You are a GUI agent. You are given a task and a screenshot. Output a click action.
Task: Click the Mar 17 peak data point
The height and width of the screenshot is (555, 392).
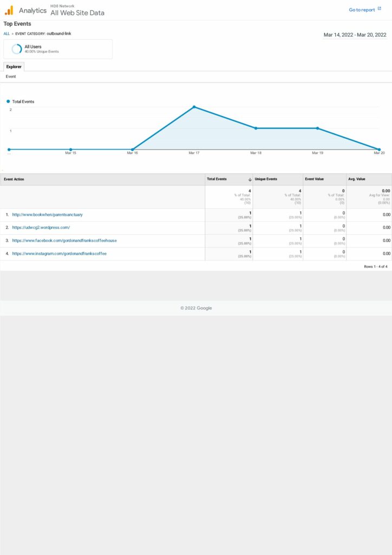(194, 107)
